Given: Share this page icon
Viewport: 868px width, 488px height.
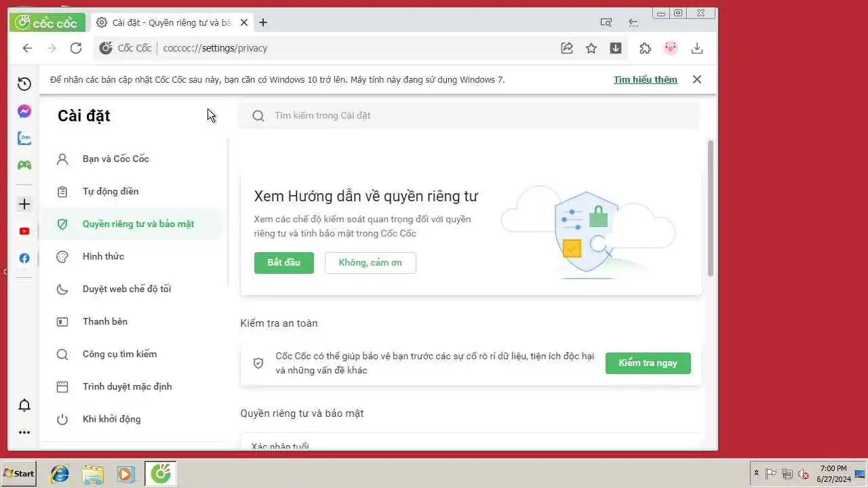Looking at the screenshot, I should 567,48.
